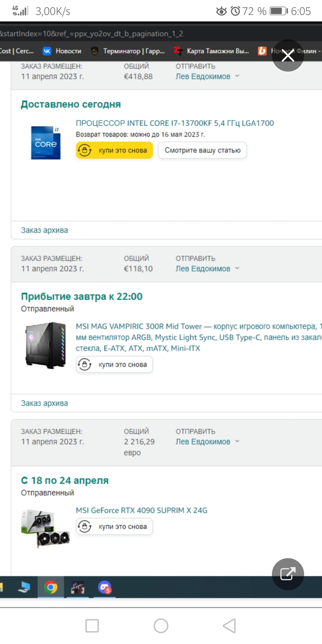Click the €418,88 order total
The image size is (322, 644).
pos(138,76)
